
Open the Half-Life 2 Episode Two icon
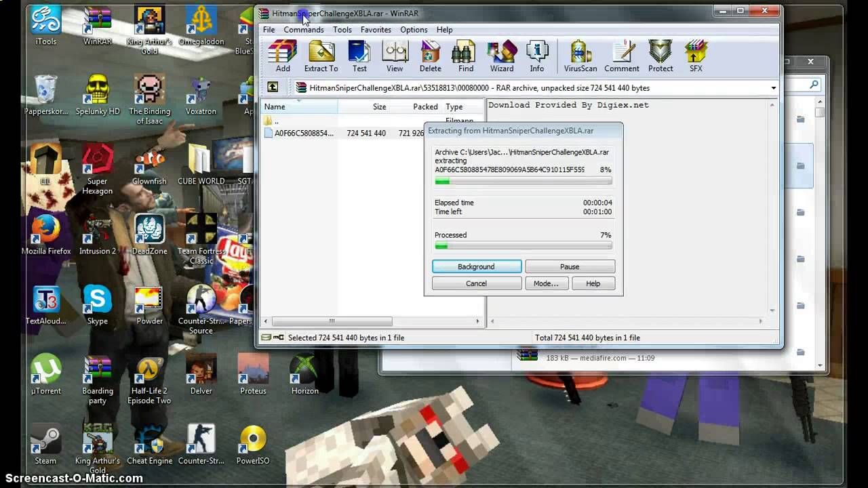(149, 380)
